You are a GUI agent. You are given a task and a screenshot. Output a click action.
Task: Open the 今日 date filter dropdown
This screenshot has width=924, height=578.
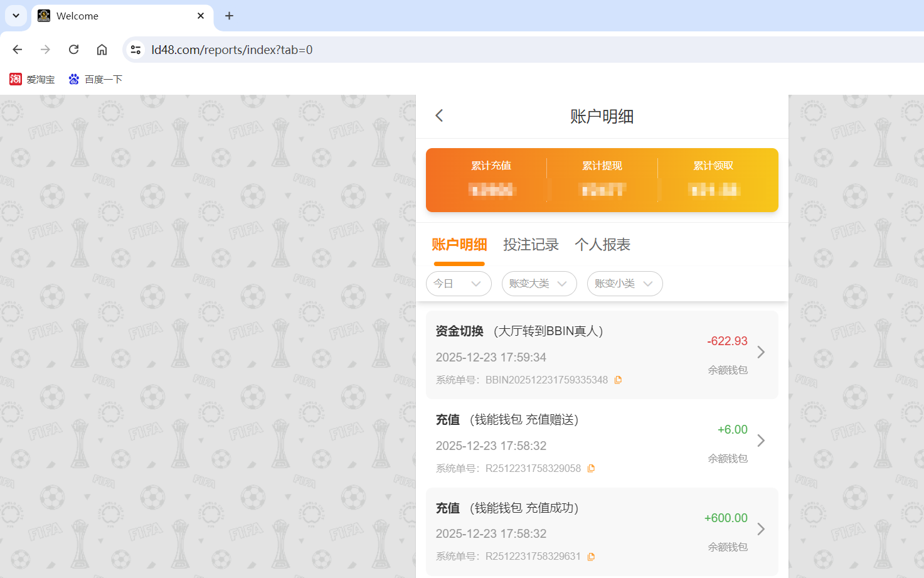(x=459, y=284)
